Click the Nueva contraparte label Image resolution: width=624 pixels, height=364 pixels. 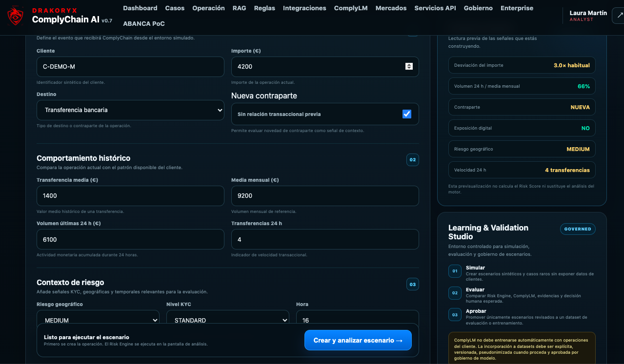tap(264, 96)
